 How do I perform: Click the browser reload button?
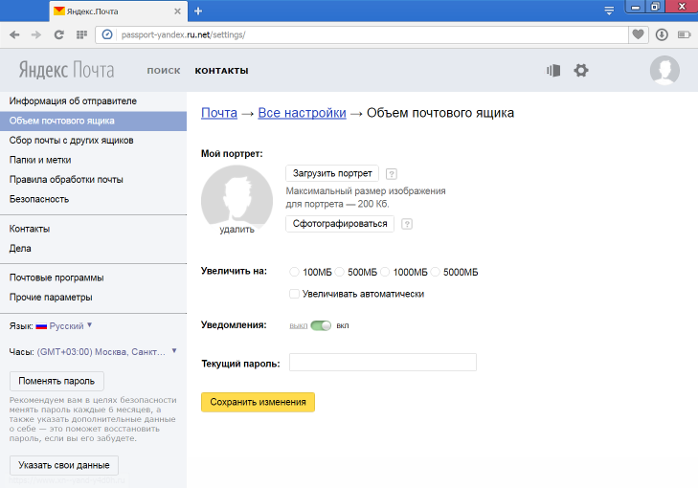point(59,34)
